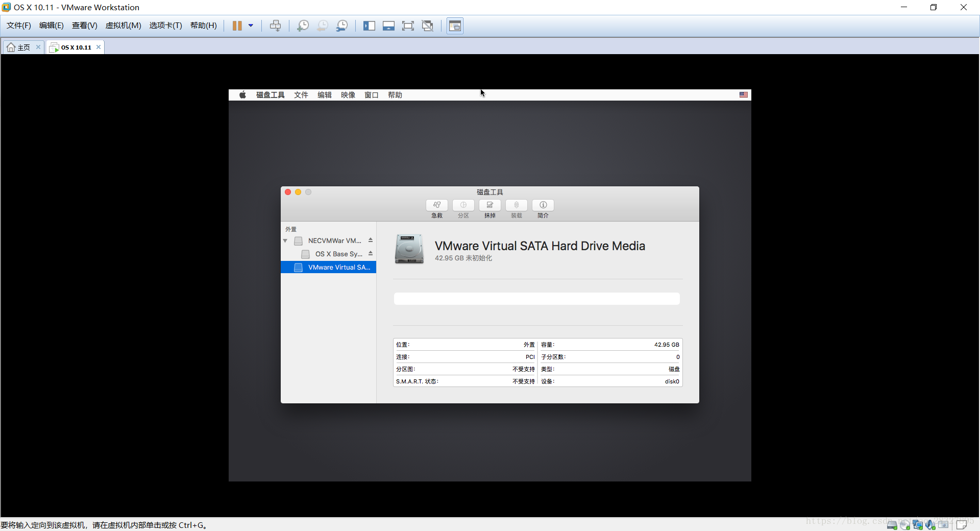Close the 主页 tab
Screen dimensions: 980x531
pyautogui.click(x=38, y=47)
